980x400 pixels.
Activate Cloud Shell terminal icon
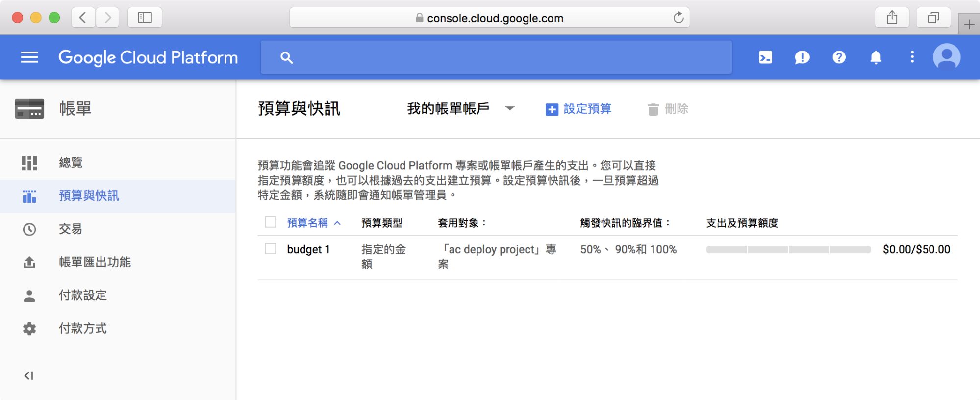coord(765,57)
